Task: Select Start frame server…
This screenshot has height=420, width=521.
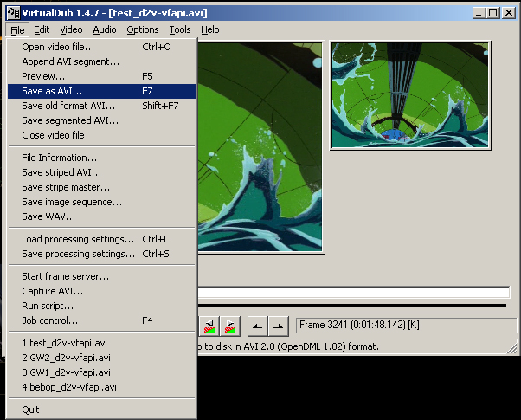Action: [101, 276]
